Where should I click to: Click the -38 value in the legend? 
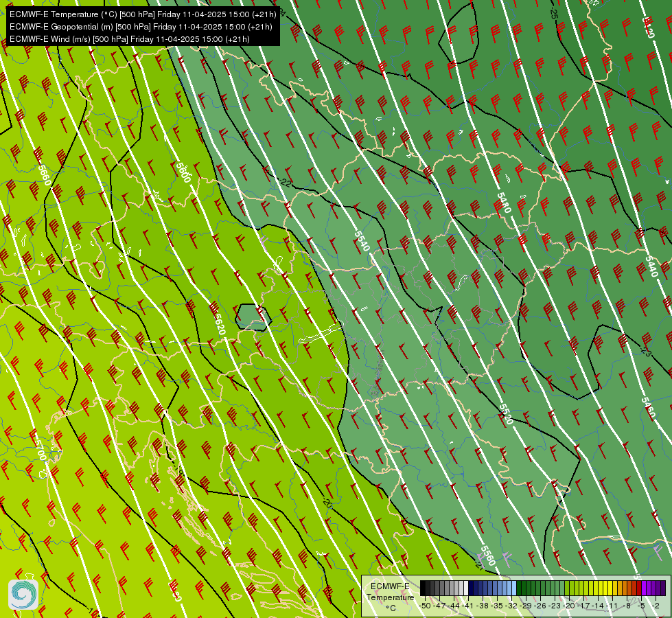(x=482, y=606)
